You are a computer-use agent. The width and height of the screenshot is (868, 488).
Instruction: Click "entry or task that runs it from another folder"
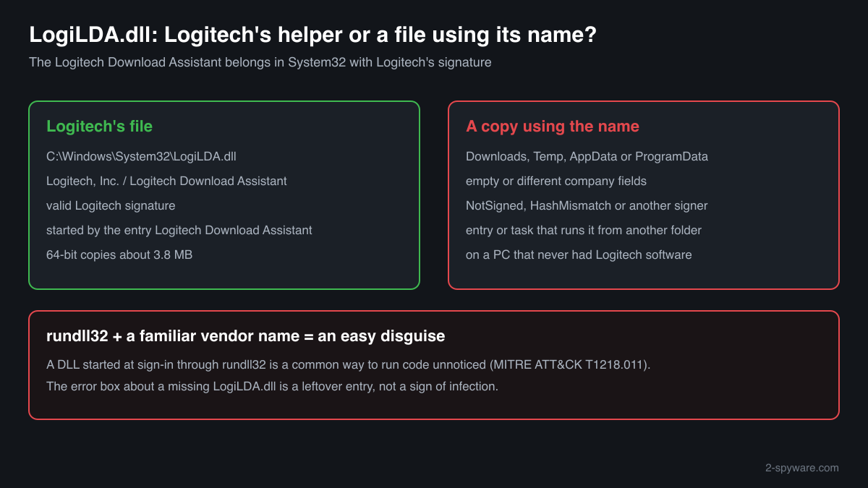click(584, 230)
